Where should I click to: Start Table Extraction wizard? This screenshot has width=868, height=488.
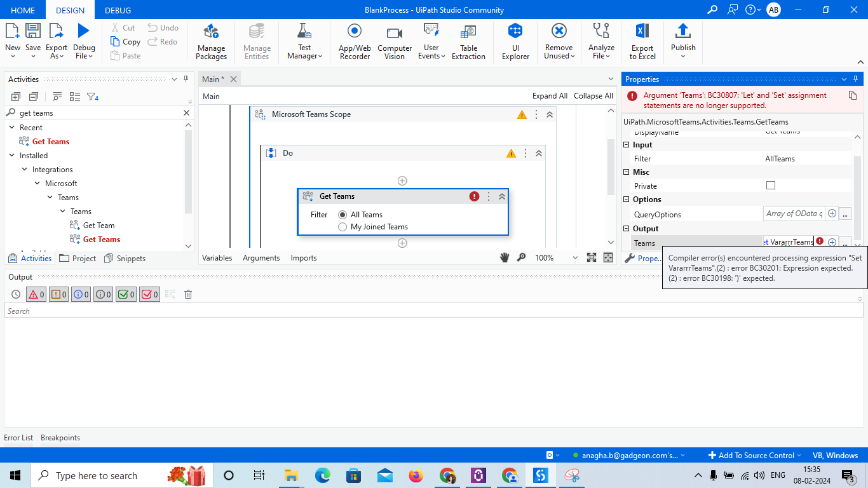468,42
